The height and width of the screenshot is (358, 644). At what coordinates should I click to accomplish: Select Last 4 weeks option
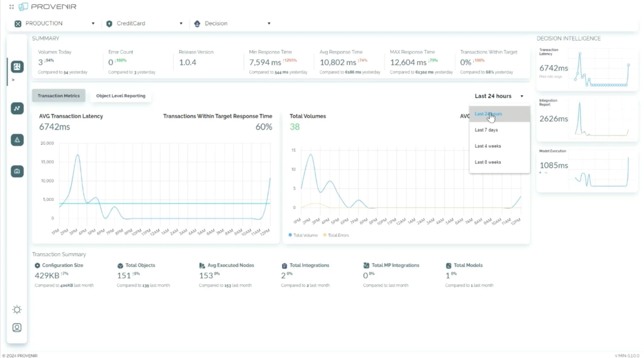point(488,146)
